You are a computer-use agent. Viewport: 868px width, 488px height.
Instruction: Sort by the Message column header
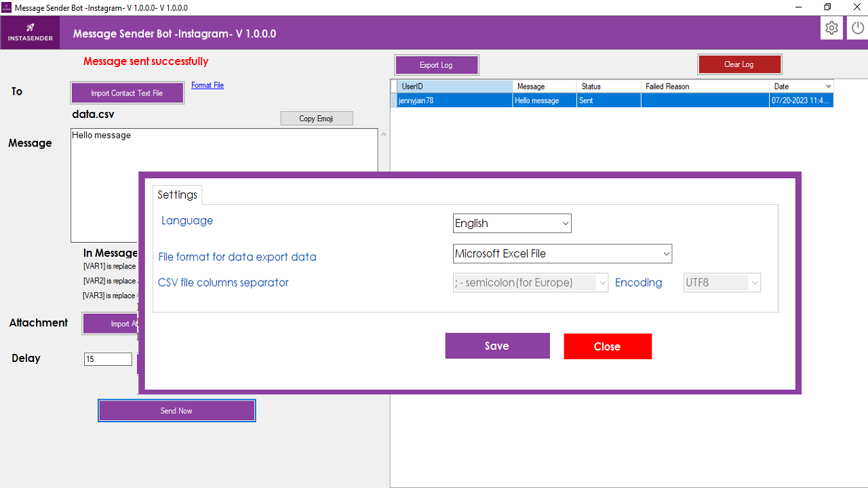point(545,87)
